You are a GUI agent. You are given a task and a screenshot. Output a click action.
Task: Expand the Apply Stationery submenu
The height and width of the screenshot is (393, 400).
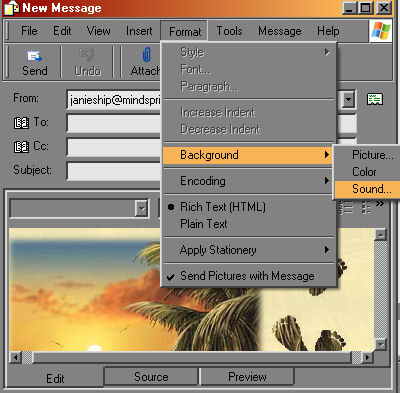(249, 250)
